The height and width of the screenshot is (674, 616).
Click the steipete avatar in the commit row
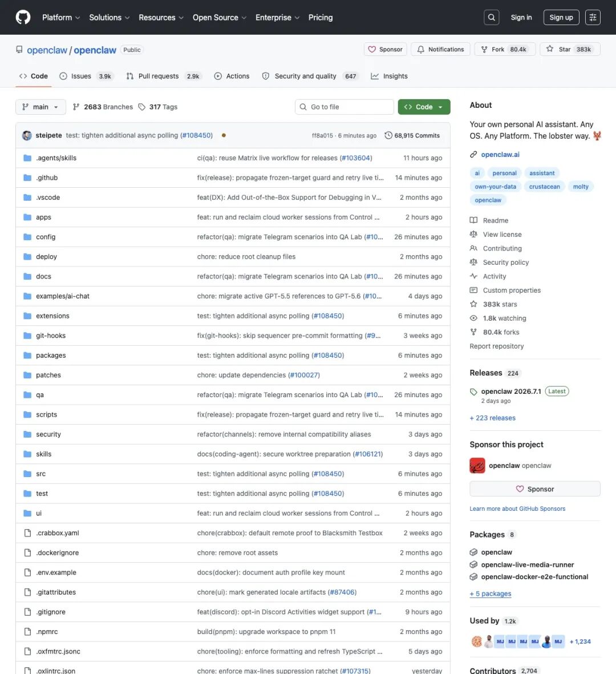(x=27, y=135)
